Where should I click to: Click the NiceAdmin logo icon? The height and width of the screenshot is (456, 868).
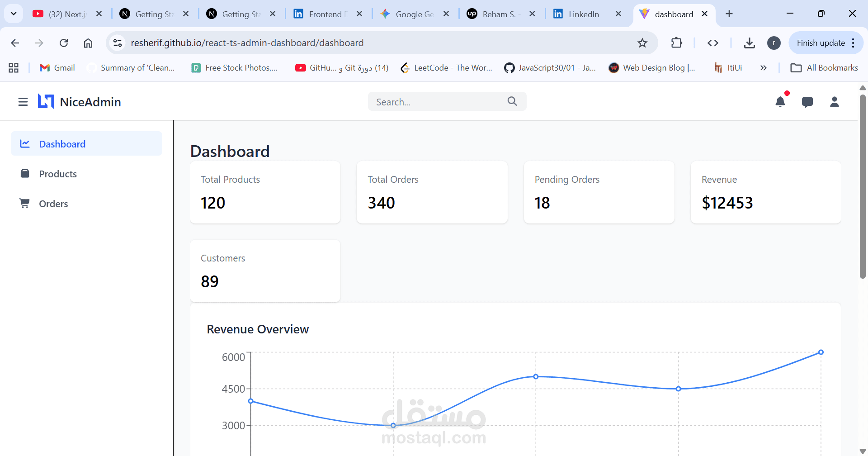[x=46, y=102]
